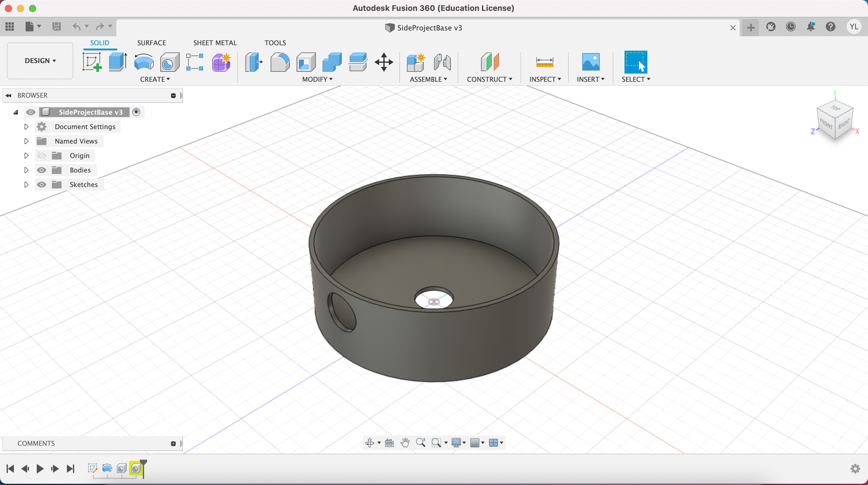Click the Hole tool icon
The width and height of the screenshot is (868, 485).
coord(169,63)
